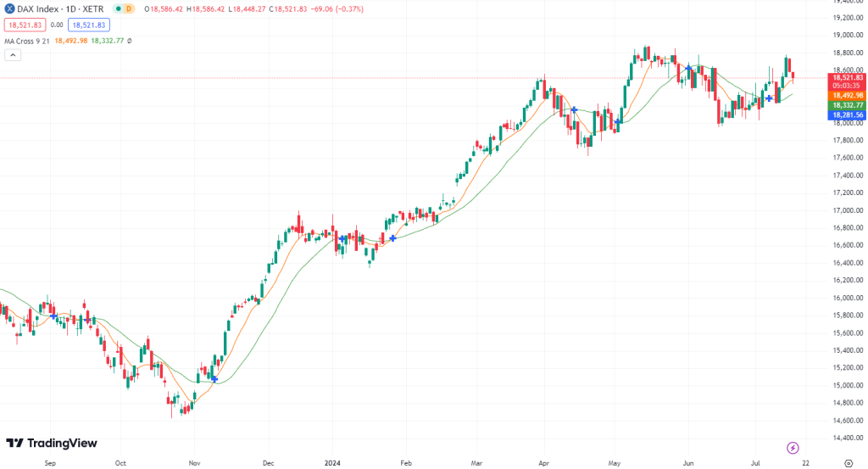Select the MA Cross 9 21 indicator label
The height and width of the screenshot is (469, 868).
click(x=26, y=41)
